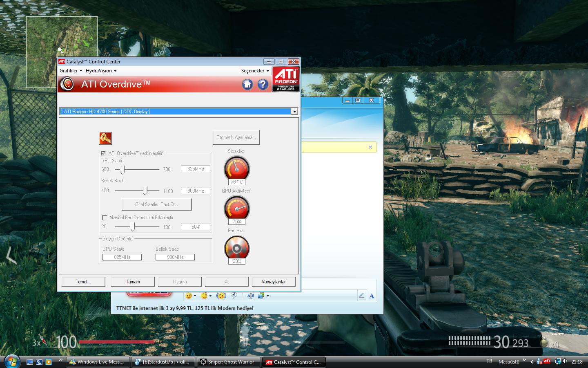Click the At button

click(227, 282)
